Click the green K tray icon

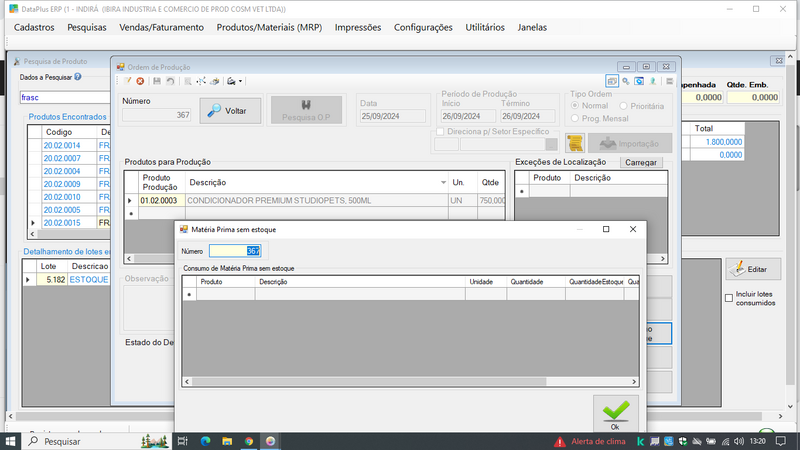pos(640,441)
